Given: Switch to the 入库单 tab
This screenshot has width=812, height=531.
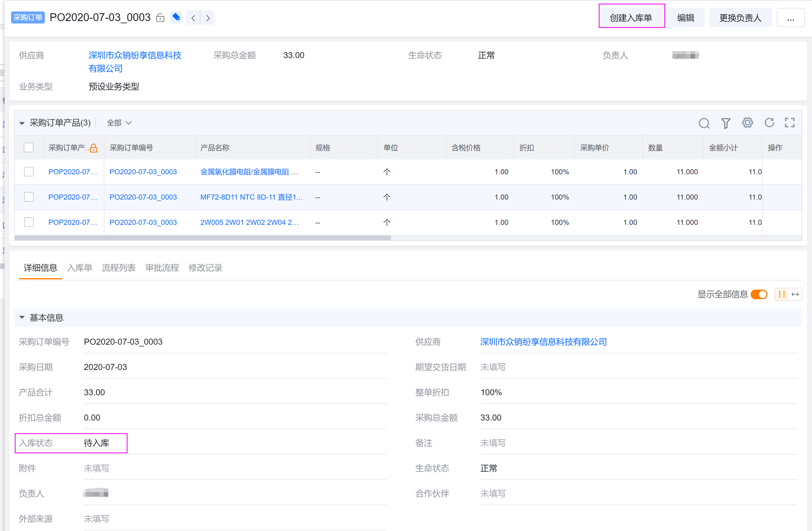Looking at the screenshot, I should click(x=79, y=268).
